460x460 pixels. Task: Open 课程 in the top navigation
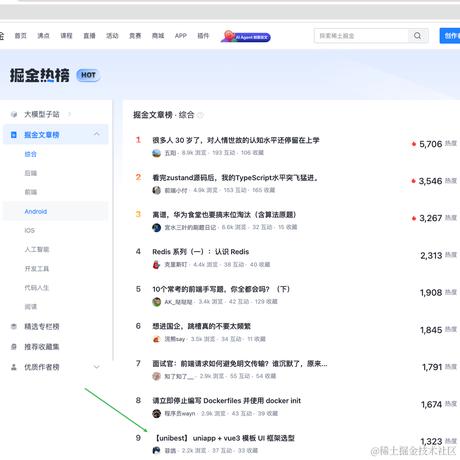tap(66, 36)
